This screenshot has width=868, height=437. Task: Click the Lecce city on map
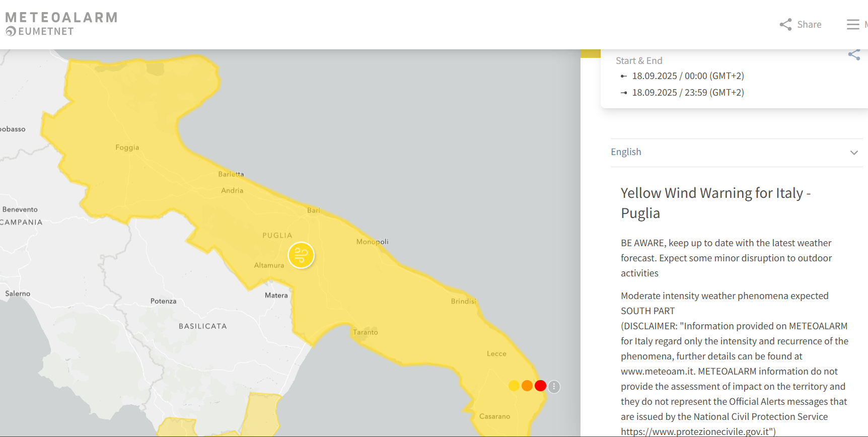[496, 354]
